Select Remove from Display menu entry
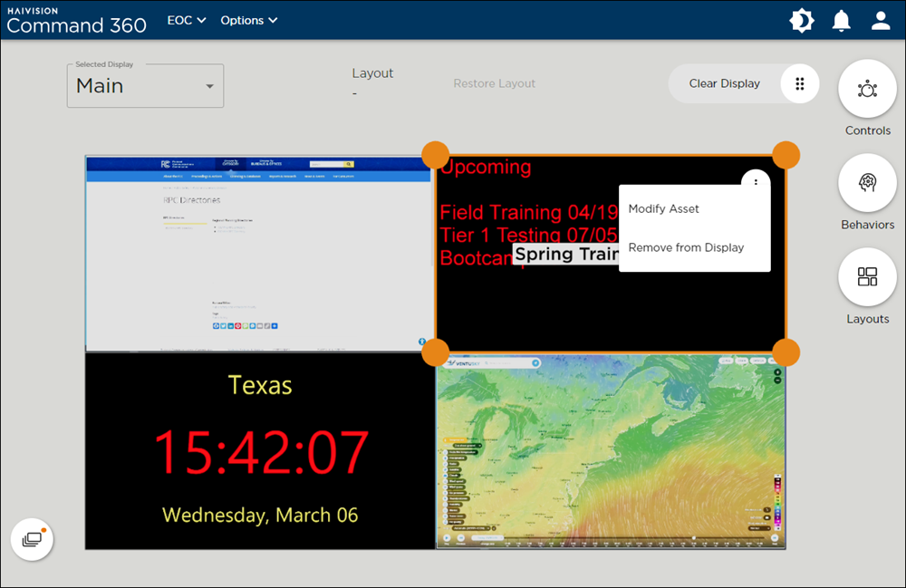The width and height of the screenshot is (906, 588). pos(686,247)
